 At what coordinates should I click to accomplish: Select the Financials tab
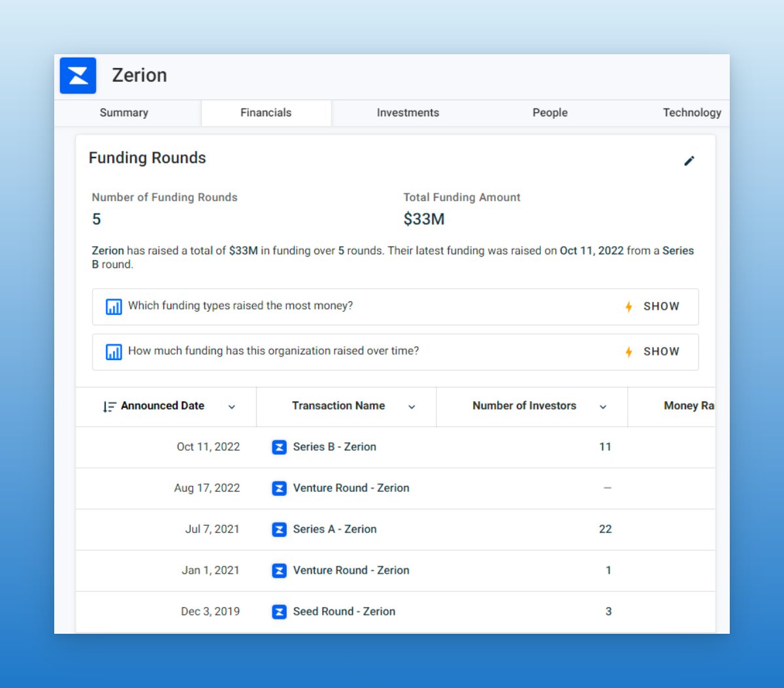[266, 112]
